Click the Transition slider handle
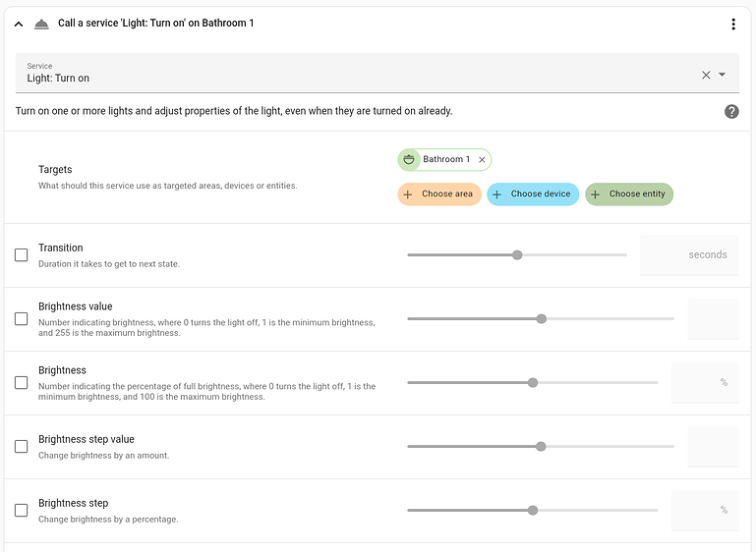The height and width of the screenshot is (552, 756). click(x=517, y=255)
